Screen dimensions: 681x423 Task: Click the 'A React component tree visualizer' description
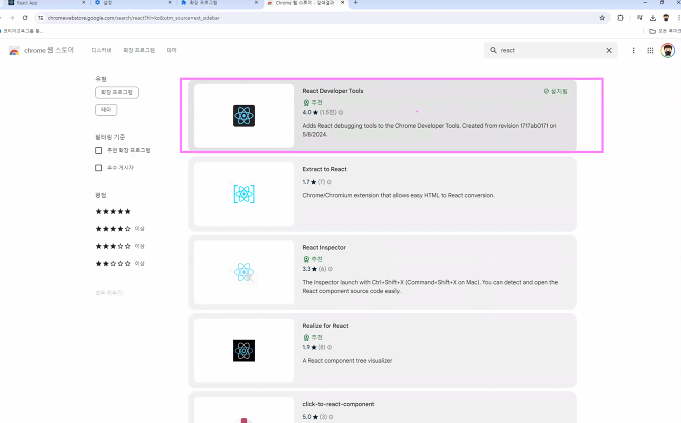click(x=347, y=360)
